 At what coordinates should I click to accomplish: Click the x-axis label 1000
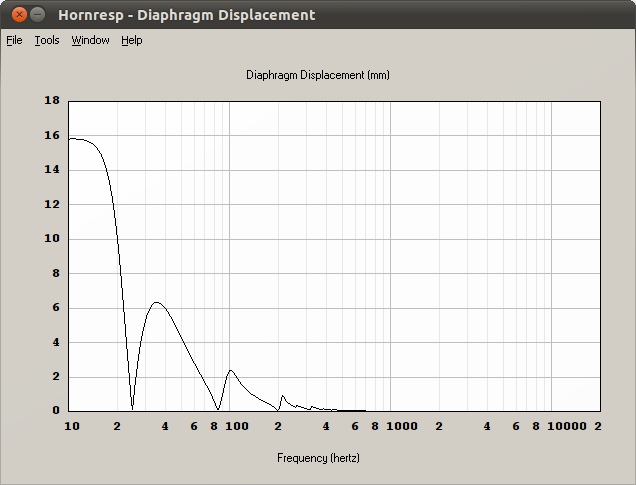402,426
